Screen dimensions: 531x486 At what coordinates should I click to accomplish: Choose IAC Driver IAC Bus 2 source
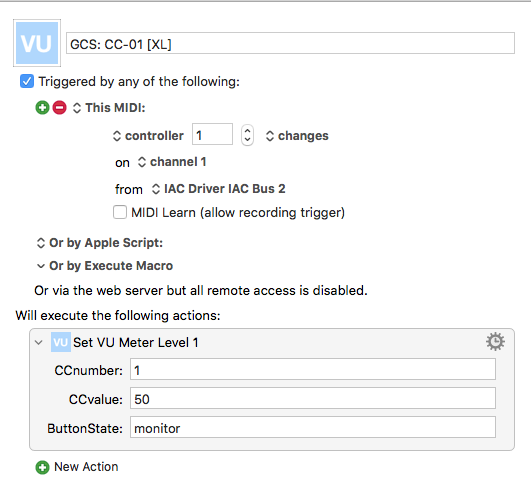click(218, 189)
